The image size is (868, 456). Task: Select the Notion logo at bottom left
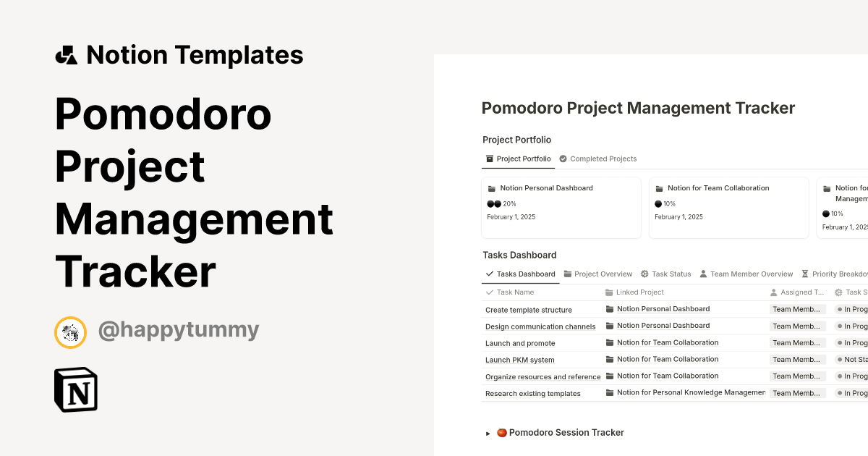[x=75, y=389]
